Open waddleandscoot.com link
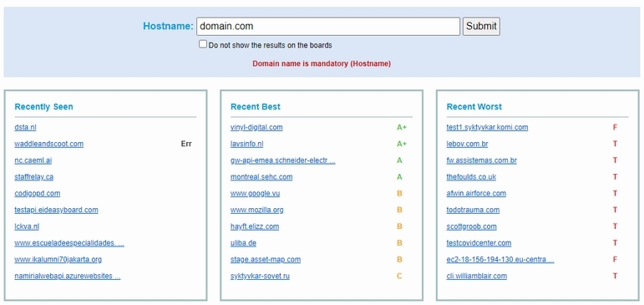This screenshot has width=644, height=305. pyautogui.click(x=49, y=144)
